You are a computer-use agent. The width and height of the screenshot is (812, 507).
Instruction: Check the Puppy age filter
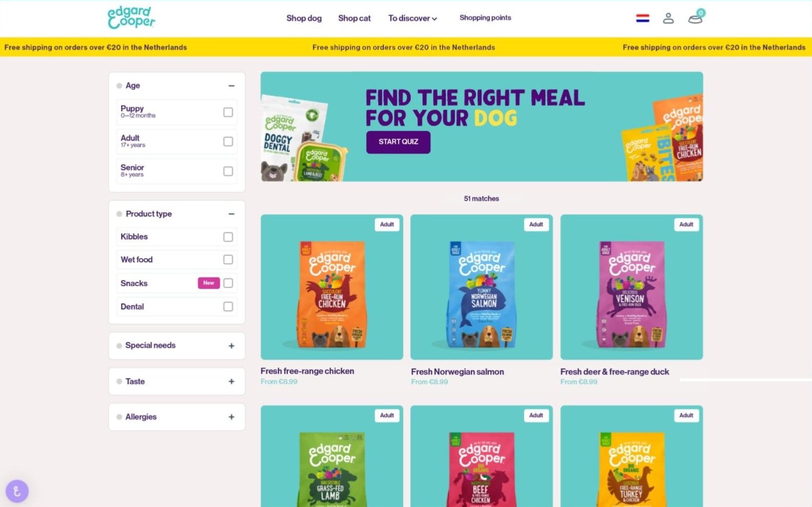pyautogui.click(x=228, y=112)
